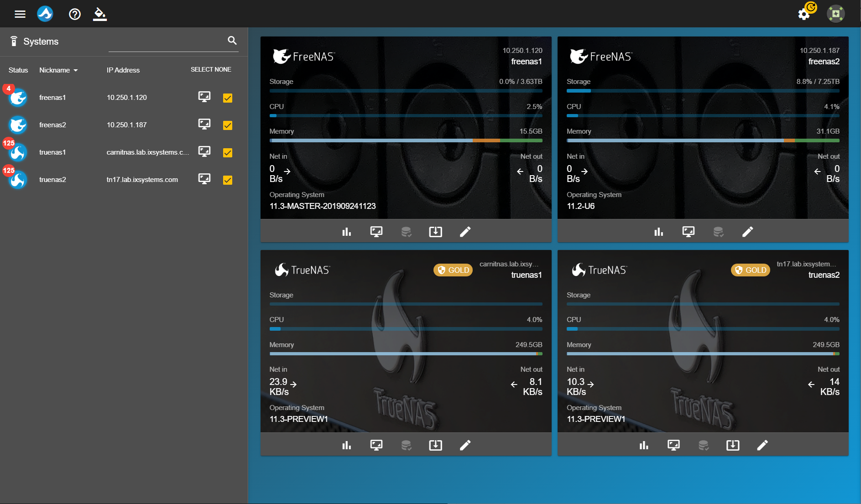Click the Status column header
This screenshot has height=504, width=861.
18,70
